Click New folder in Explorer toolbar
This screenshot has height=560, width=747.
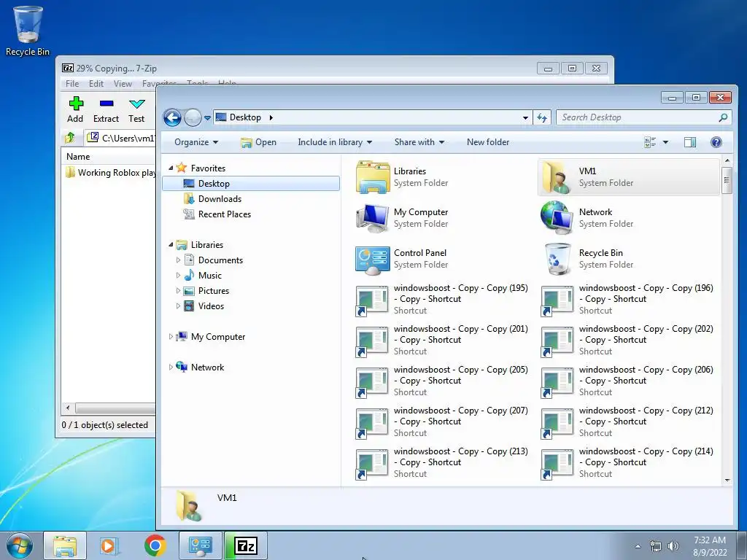488,142
